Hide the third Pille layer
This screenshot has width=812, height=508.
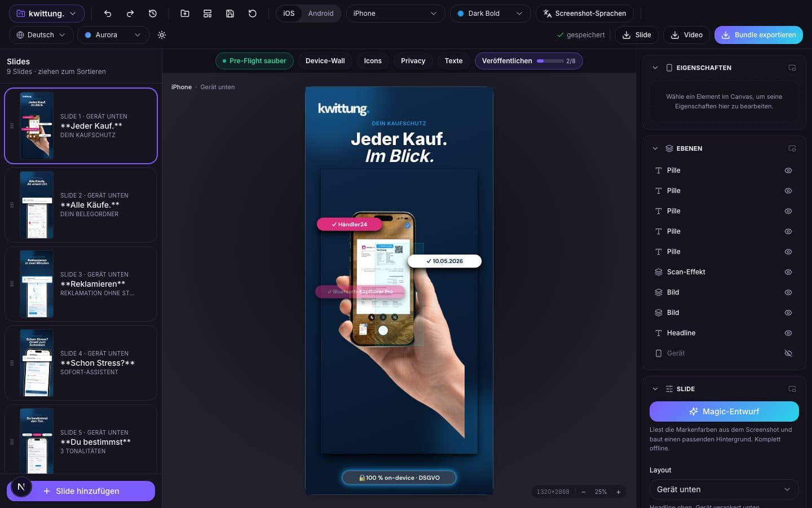point(788,211)
